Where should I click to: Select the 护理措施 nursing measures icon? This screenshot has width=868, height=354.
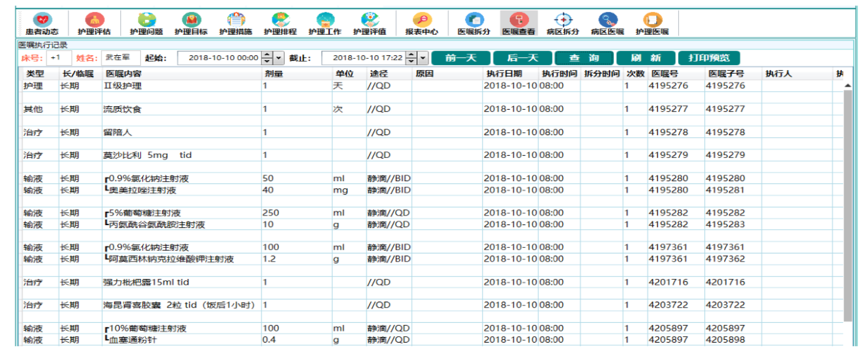pyautogui.click(x=236, y=24)
